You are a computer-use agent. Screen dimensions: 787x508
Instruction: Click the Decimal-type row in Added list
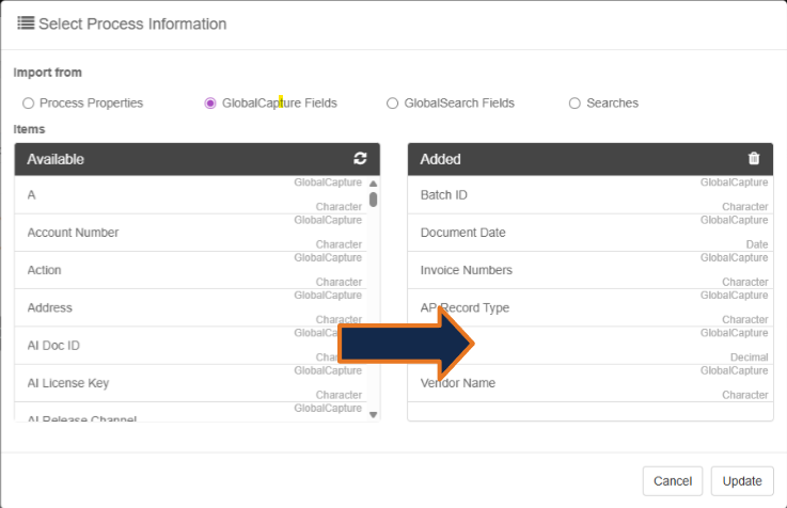(x=590, y=345)
